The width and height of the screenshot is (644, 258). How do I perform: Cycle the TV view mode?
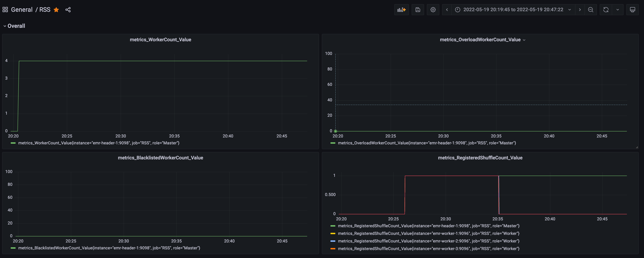[x=633, y=10]
